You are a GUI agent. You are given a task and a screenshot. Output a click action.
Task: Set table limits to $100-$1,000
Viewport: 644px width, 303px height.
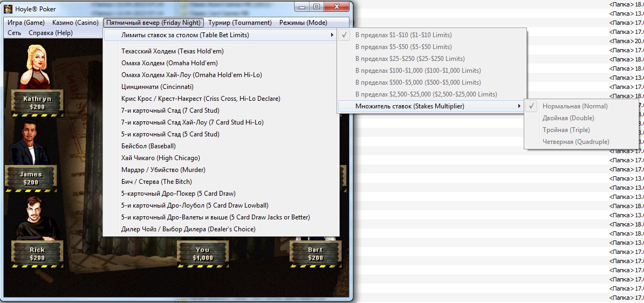click(431, 71)
